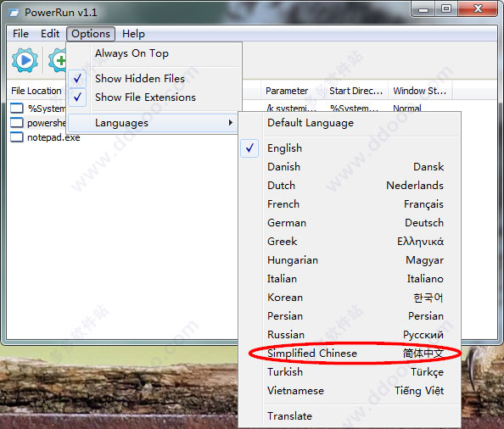Select Simplified Chinese language

point(350,354)
